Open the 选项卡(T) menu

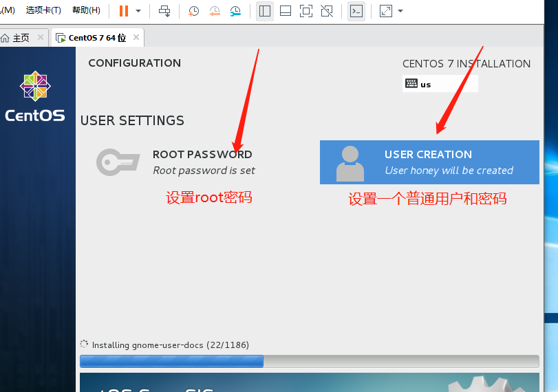(x=43, y=10)
